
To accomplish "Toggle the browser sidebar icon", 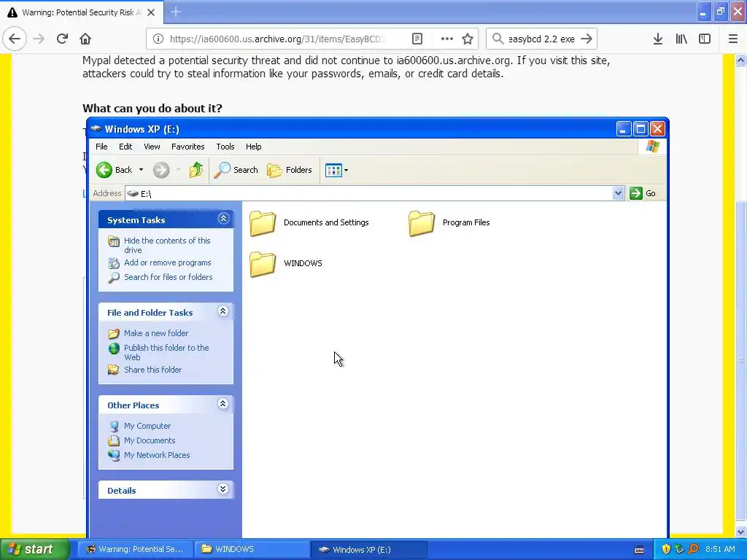I will click(705, 39).
